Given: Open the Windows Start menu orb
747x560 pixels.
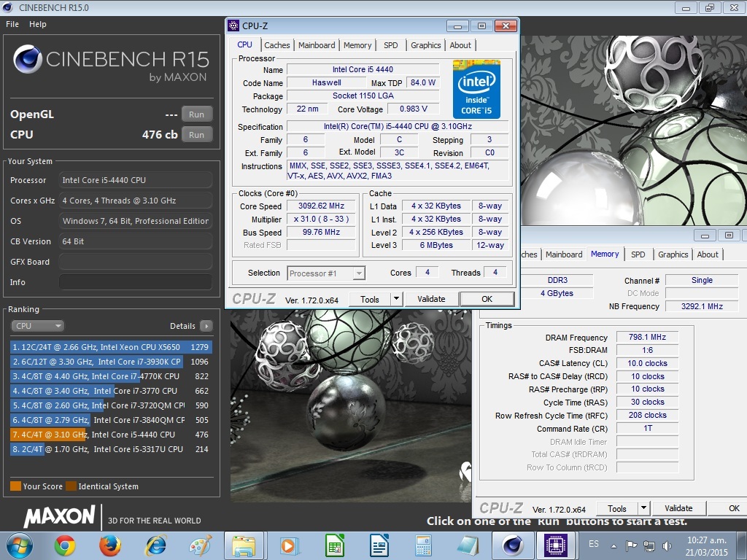Looking at the screenshot, I should (x=20, y=545).
